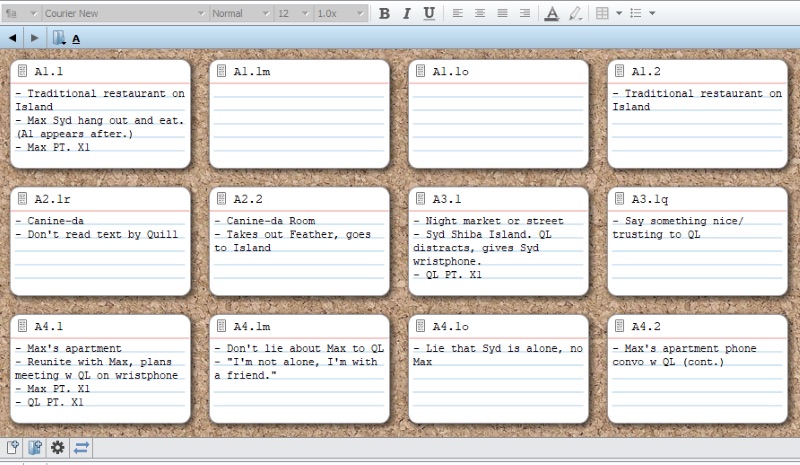This screenshot has height=465, width=800.
Task: Navigate back in document history
Action: pos(12,38)
